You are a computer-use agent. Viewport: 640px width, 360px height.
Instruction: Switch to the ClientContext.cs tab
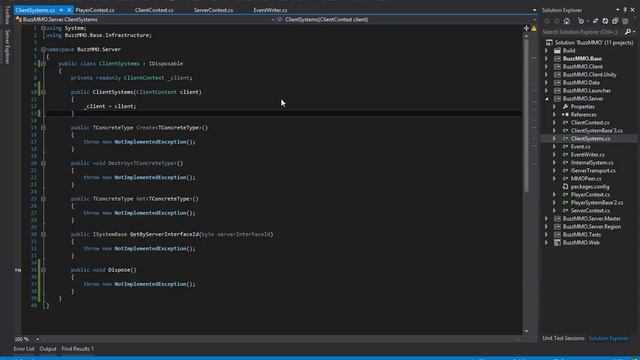(154, 10)
